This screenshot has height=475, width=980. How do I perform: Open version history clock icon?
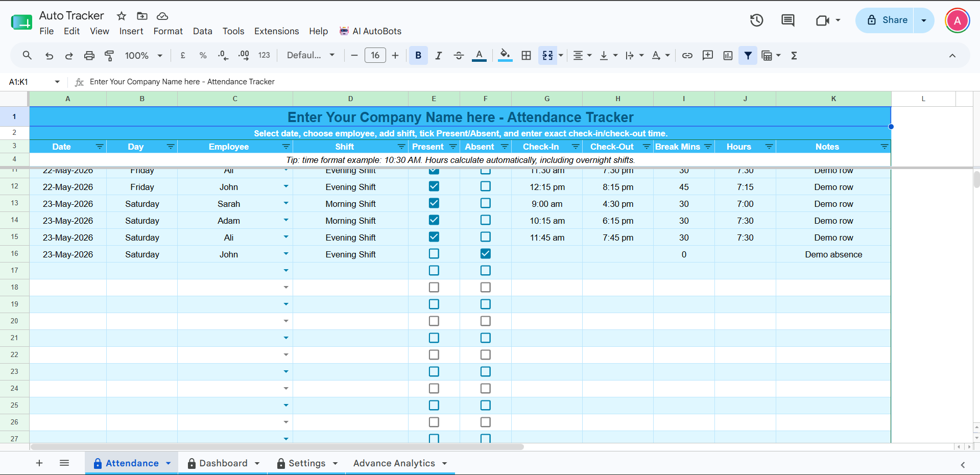(756, 20)
